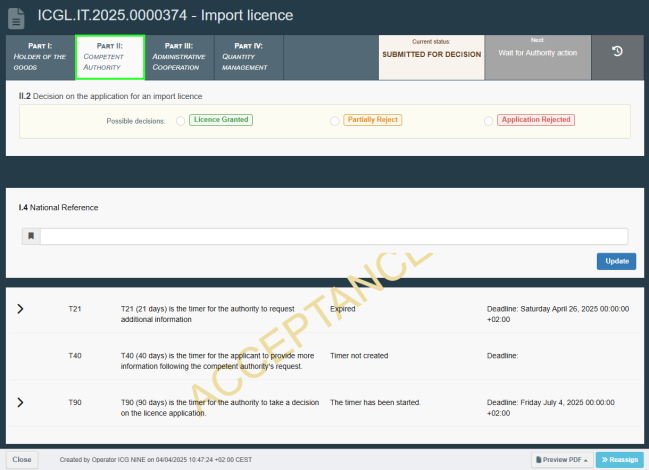Select the Application Rejected radio button

[488, 121]
